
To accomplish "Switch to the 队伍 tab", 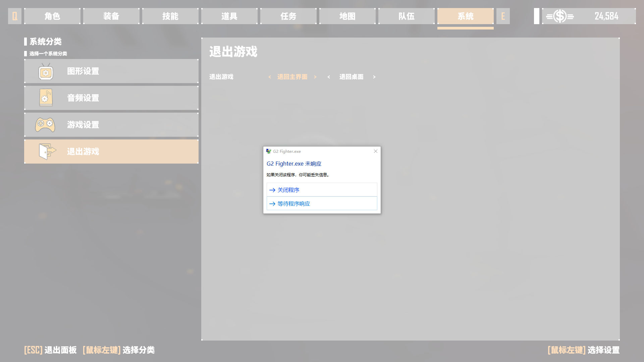I will (x=407, y=16).
